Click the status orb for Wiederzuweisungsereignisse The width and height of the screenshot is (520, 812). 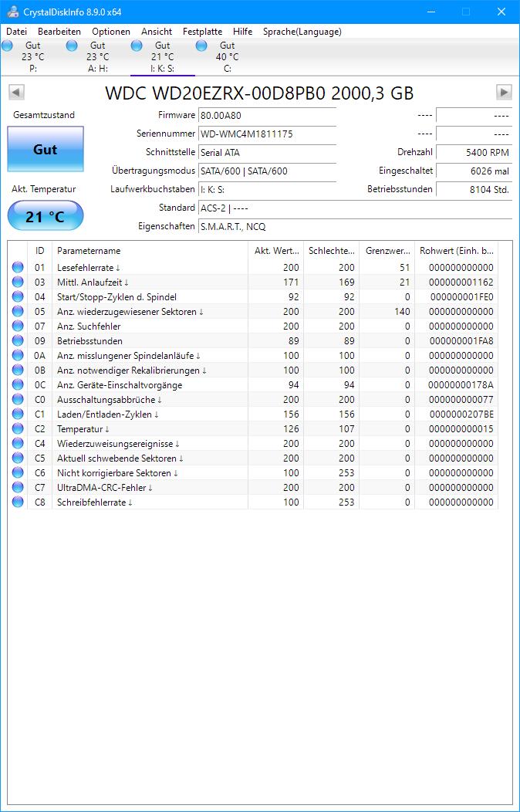tap(18, 443)
